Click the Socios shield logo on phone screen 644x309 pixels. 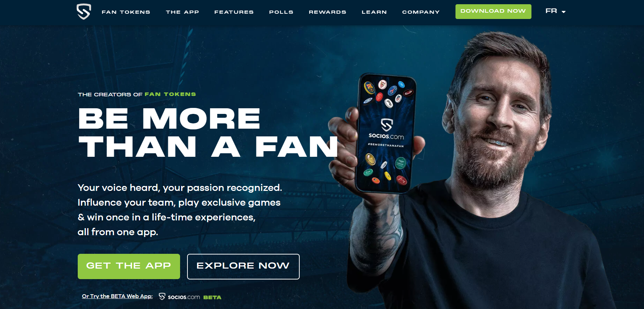(x=387, y=125)
